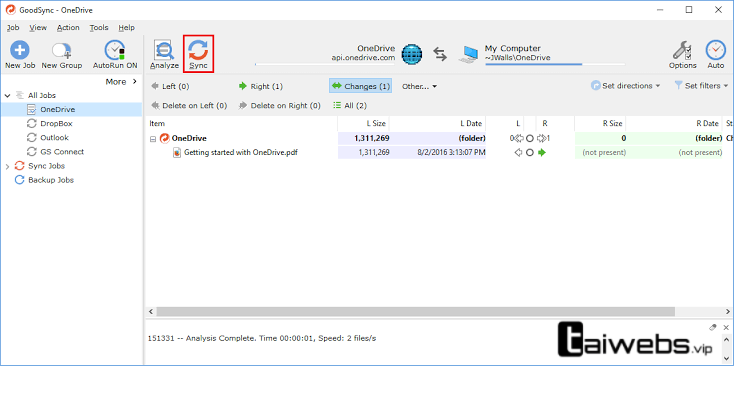739x415 pixels.
Task: Click the horizontal scrollbar right arrow
Action: tap(728, 311)
